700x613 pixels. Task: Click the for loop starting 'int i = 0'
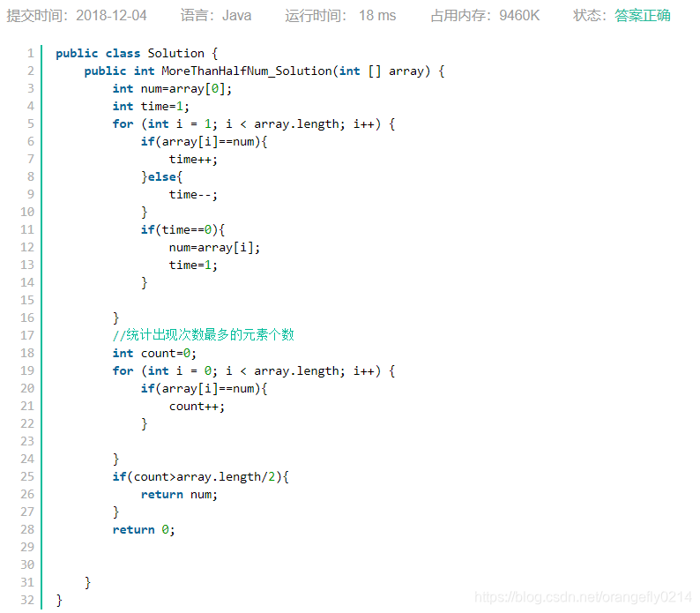[254, 370]
